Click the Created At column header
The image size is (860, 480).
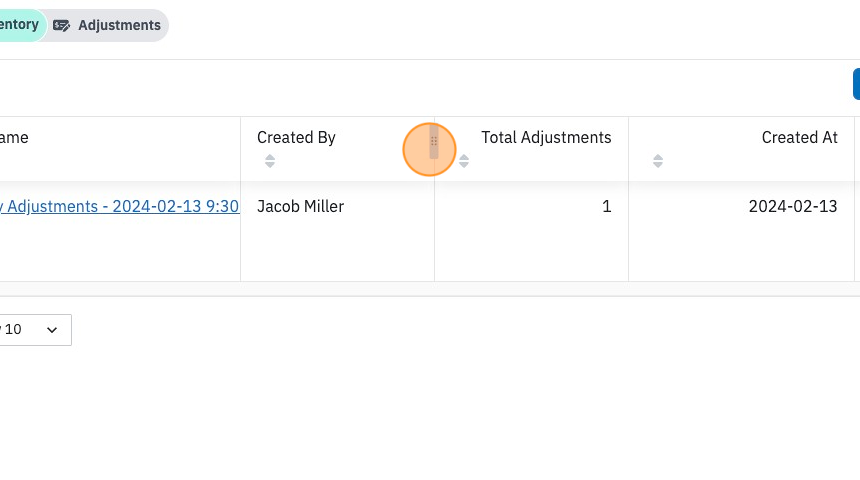point(800,137)
